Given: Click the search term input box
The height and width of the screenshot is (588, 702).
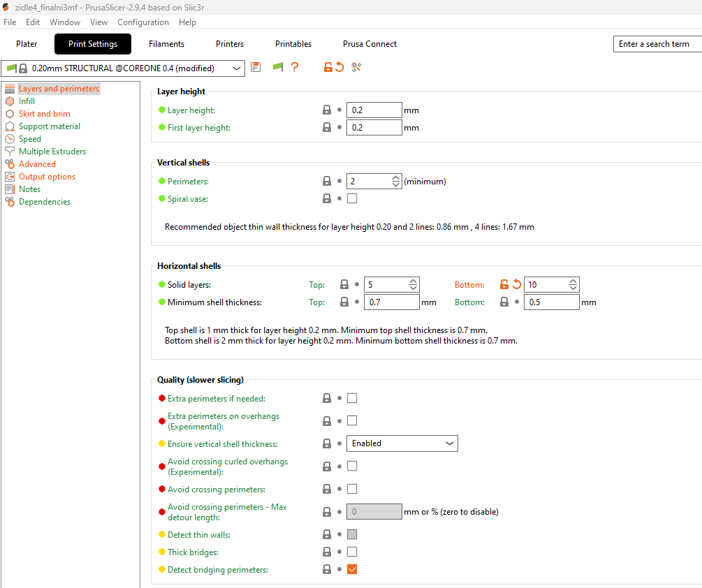Looking at the screenshot, I should pyautogui.click(x=657, y=44).
